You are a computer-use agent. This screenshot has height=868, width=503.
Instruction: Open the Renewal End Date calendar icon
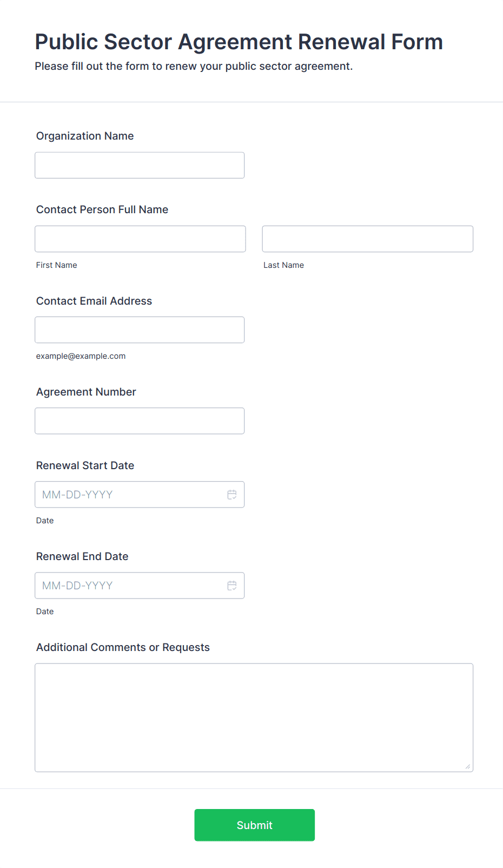[232, 586]
